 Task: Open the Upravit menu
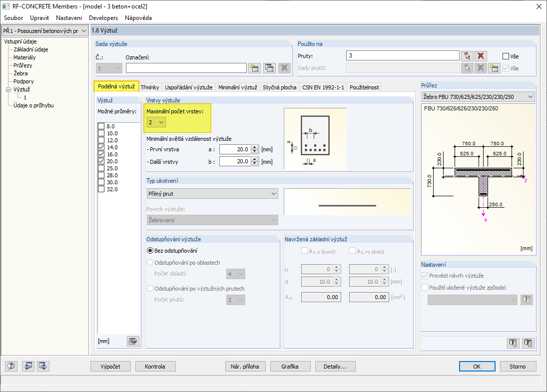39,18
